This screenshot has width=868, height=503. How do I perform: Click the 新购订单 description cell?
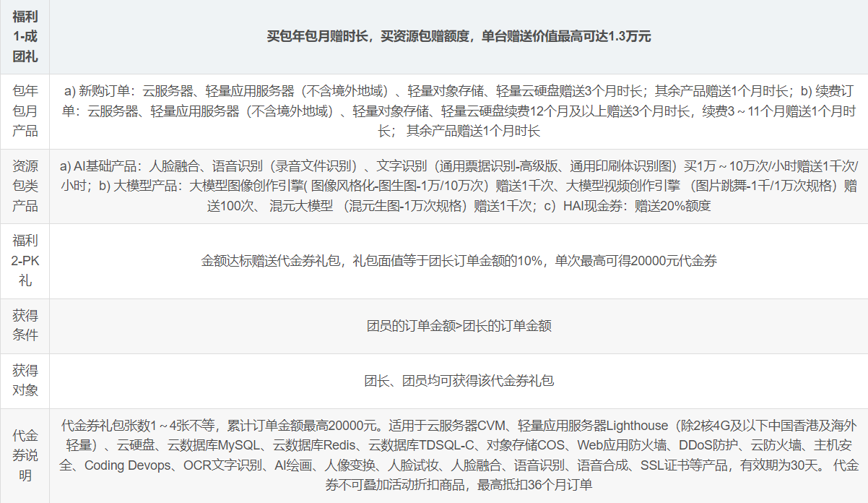[x=459, y=111]
